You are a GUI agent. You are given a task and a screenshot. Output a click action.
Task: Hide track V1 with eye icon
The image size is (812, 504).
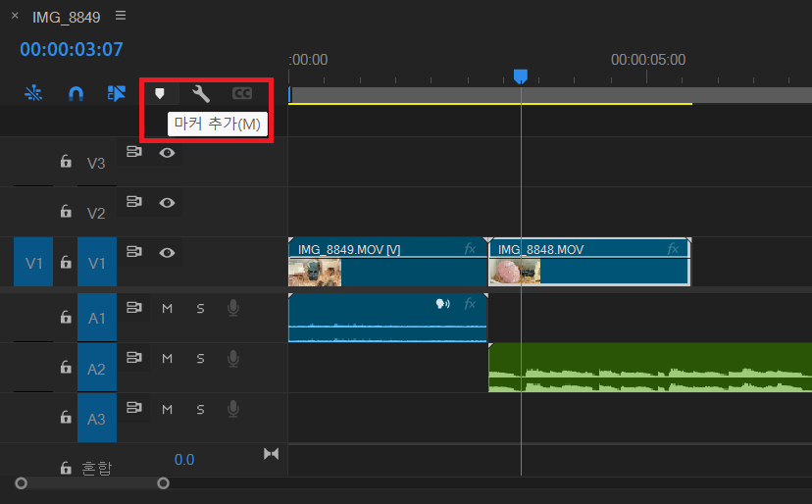click(167, 253)
